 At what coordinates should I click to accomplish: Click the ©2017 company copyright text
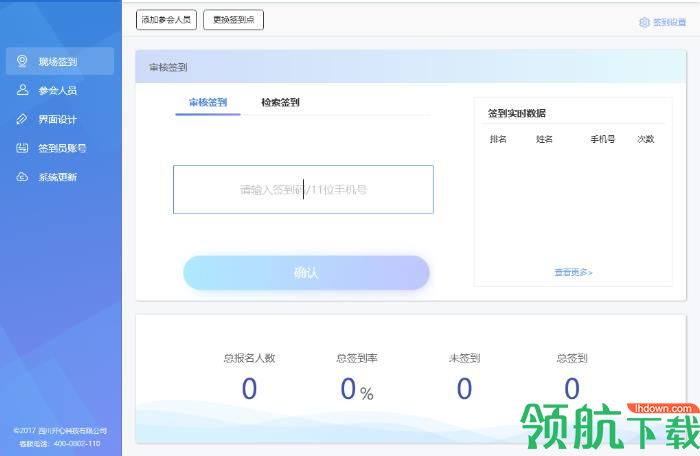tap(60, 431)
